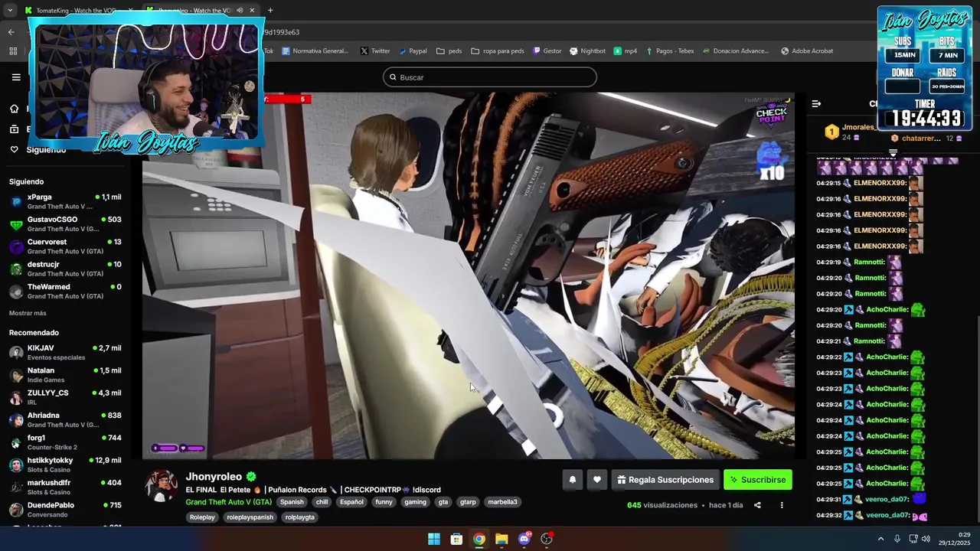980x551 pixels.
Task: Open recommended channel markushdlfr
Action: [65, 487]
